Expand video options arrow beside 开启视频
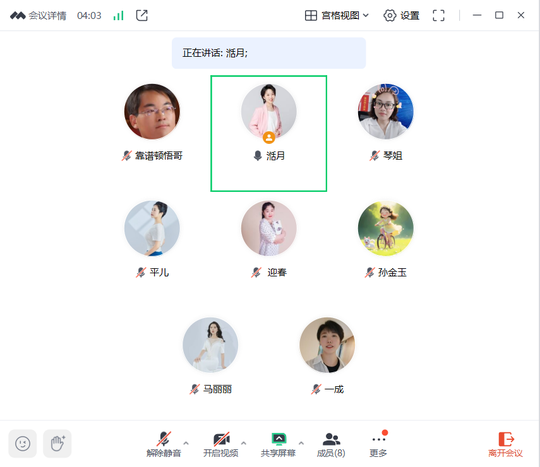The width and height of the screenshot is (540, 467). [x=243, y=443]
